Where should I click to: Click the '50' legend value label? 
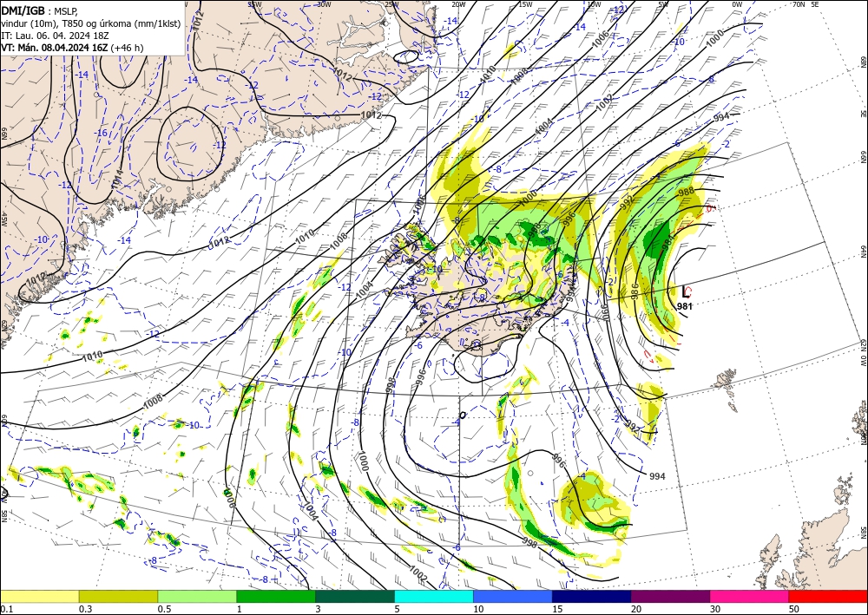pyautogui.click(x=794, y=609)
